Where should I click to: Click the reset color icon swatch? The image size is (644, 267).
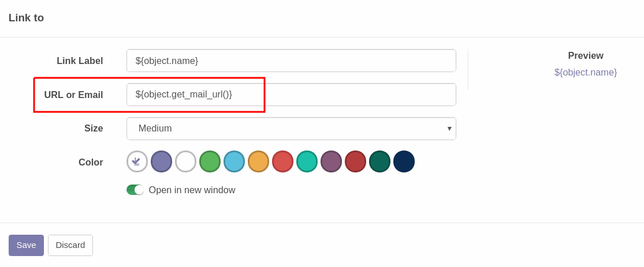click(137, 161)
